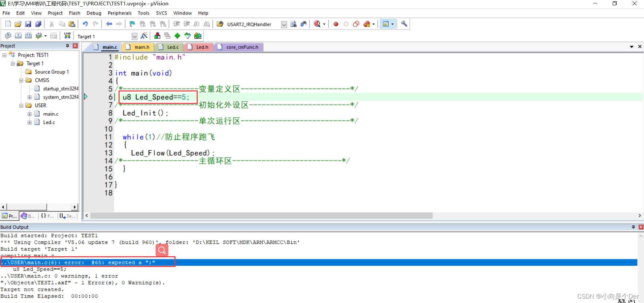Collapse the CMSIS group
644x303 pixels.
tap(21, 80)
